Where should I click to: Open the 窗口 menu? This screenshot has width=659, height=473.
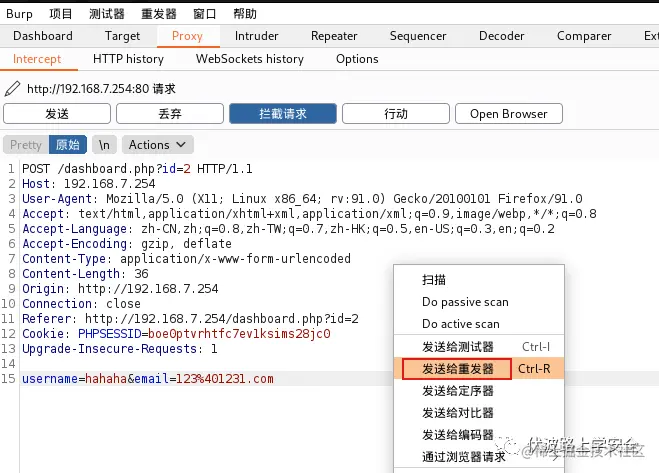pos(205,14)
